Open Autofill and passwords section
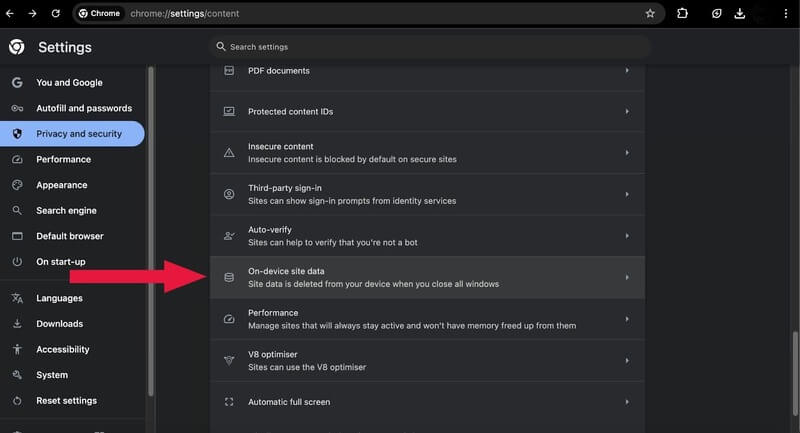This screenshot has width=800, height=433. 72,108
